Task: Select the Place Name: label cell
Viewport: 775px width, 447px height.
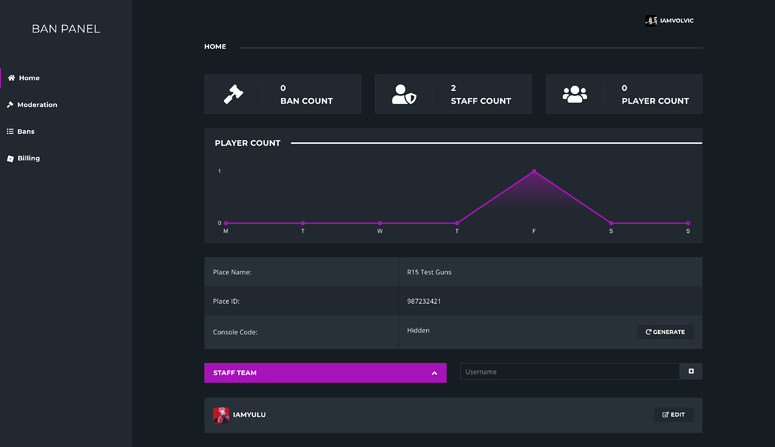Action: coord(301,272)
